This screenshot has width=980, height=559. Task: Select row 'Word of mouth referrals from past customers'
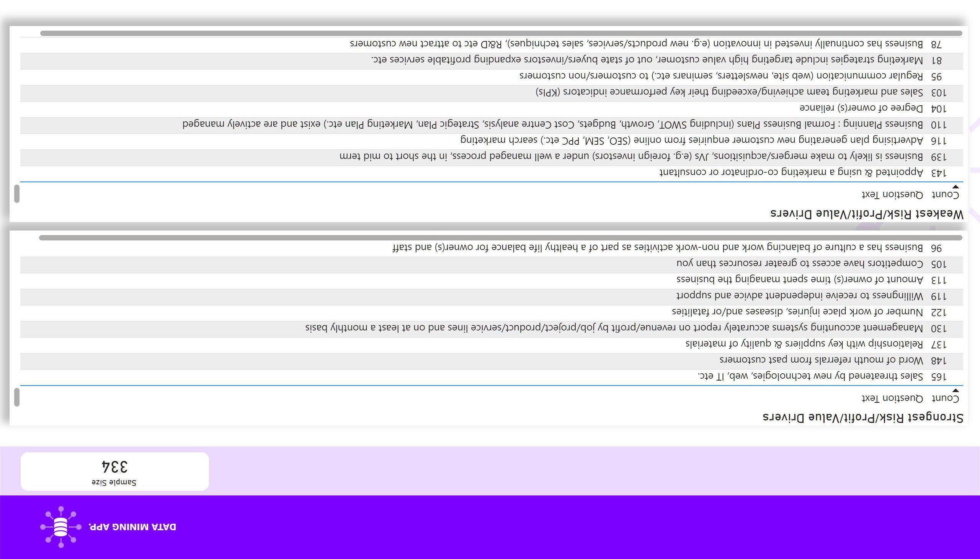click(492, 361)
